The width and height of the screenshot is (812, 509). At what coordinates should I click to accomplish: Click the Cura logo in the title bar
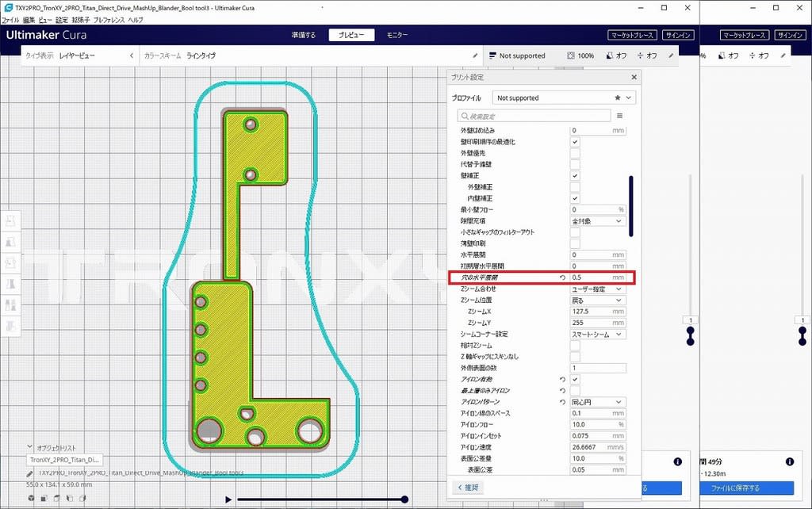(x=8, y=8)
